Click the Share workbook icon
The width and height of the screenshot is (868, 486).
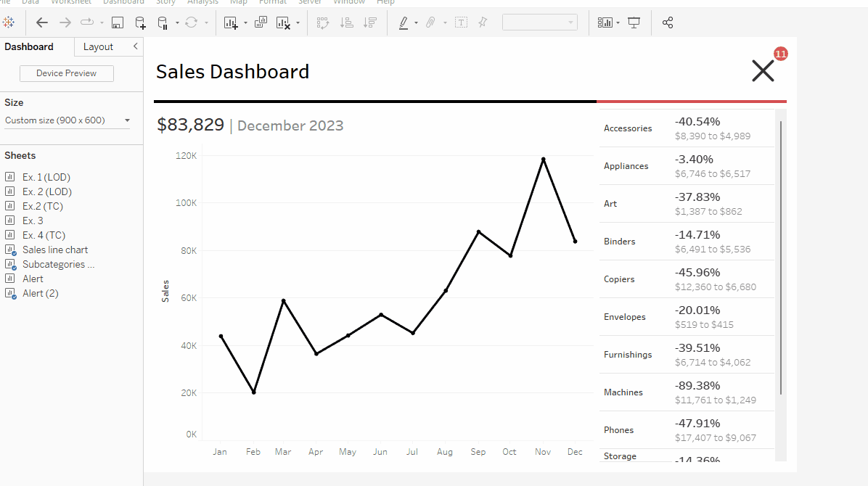click(668, 22)
